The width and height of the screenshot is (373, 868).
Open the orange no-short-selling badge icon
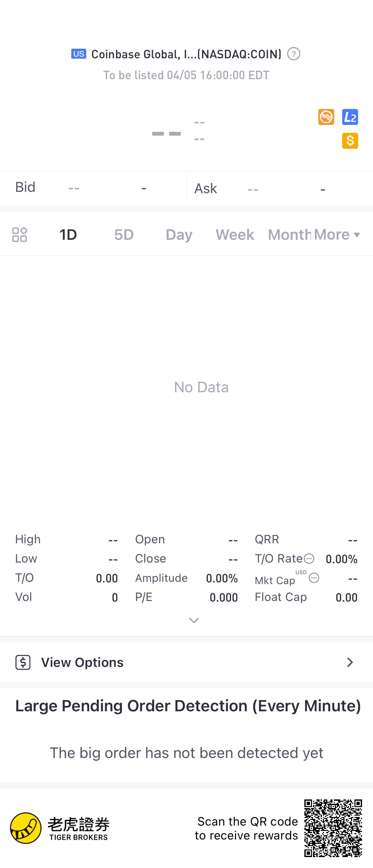point(326,117)
